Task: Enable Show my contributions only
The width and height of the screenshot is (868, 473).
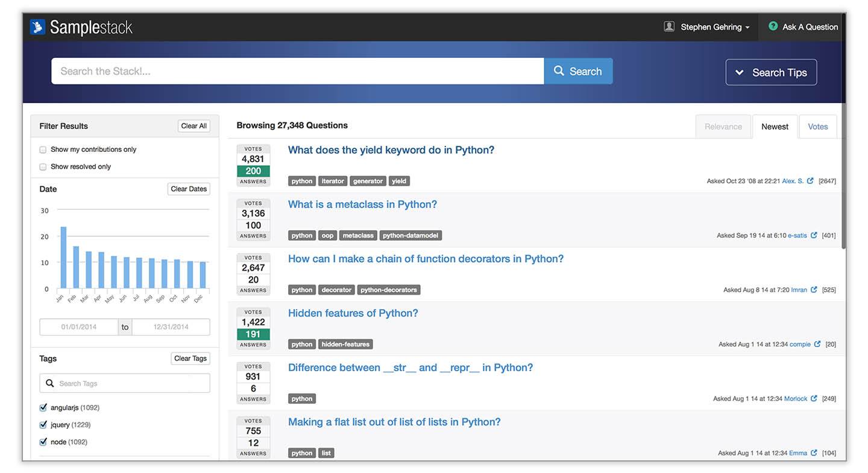Action: (43, 149)
